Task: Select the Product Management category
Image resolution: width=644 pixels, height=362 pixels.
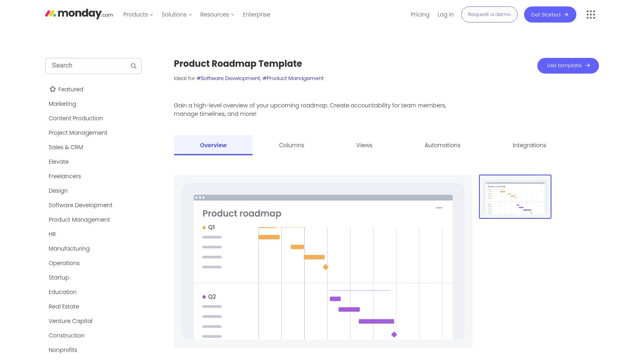Action: pos(79,219)
